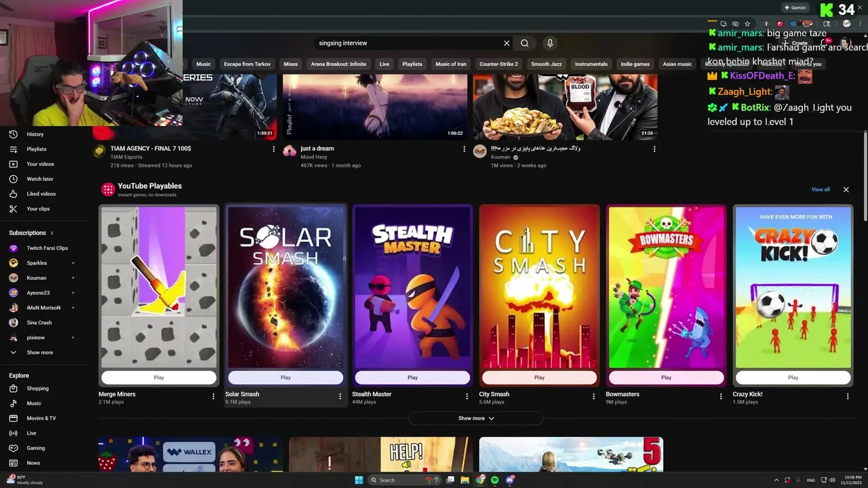Open more options for Solar Smash
The image size is (868, 488).
pyautogui.click(x=340, y=396)
